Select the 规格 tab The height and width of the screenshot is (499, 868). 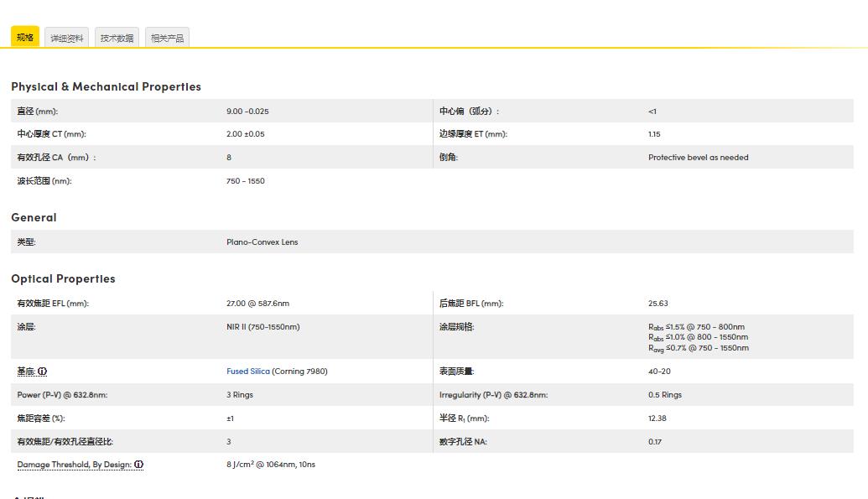pyautogui.click(x=25, y=38)
